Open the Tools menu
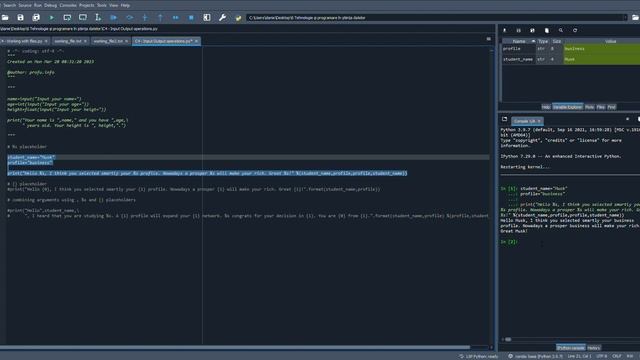Screen dimensions: 640x360 (102, 5)
